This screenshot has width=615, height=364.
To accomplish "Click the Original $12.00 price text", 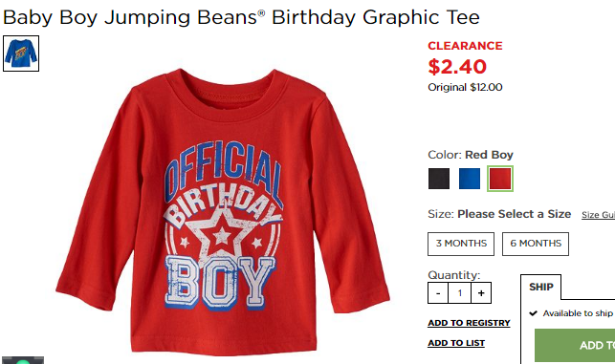I will 465,87.
